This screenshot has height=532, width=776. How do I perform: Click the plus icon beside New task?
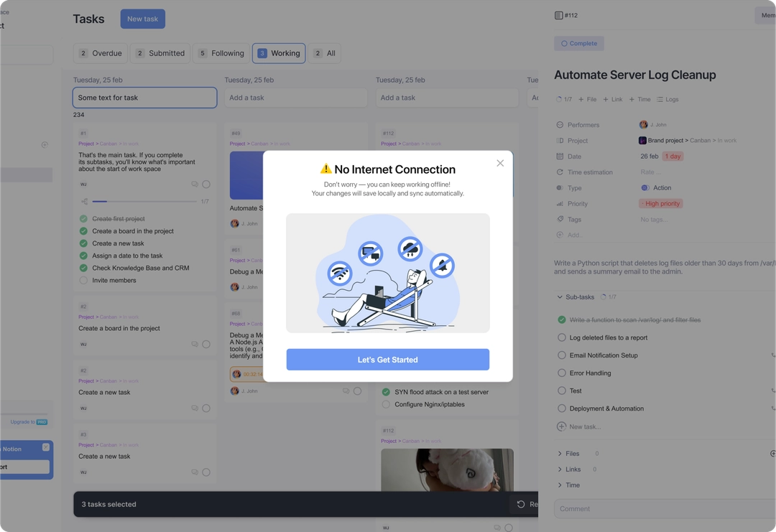click(x=561, y=426)
